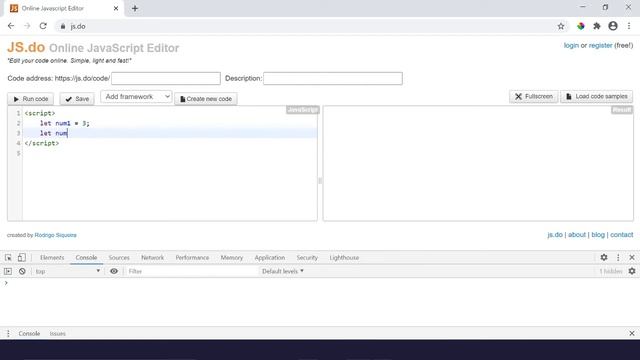Focus the Description input field
The image size is (640, 360).
pos(333,78)
